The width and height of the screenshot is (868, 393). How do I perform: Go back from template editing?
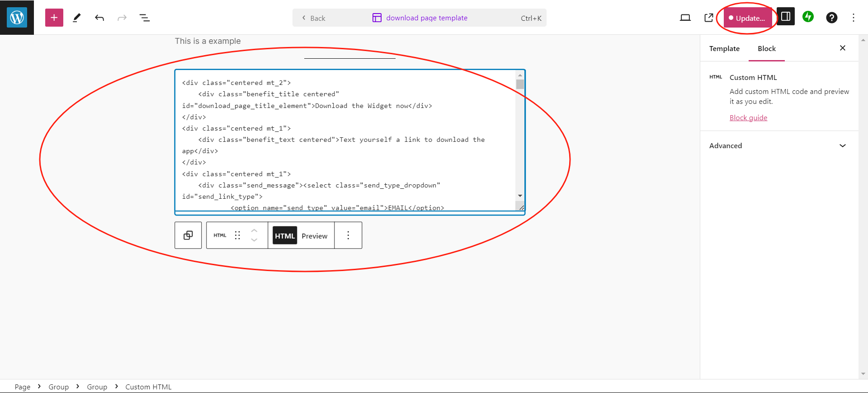coord(313,18)
